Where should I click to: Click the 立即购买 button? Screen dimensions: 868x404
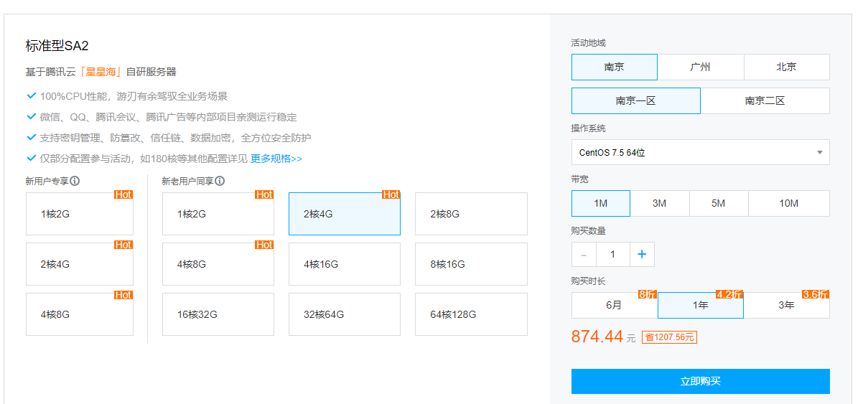(x=701, y=381)
